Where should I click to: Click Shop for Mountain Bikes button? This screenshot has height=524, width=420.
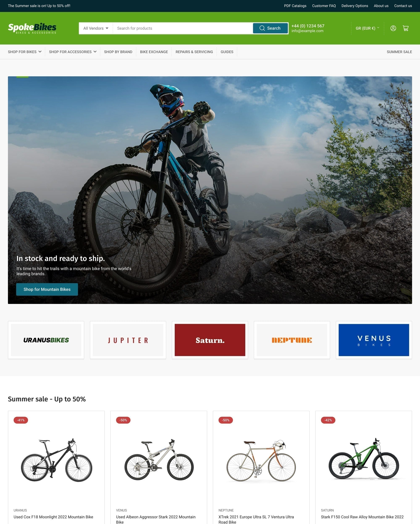click(47, 289)
